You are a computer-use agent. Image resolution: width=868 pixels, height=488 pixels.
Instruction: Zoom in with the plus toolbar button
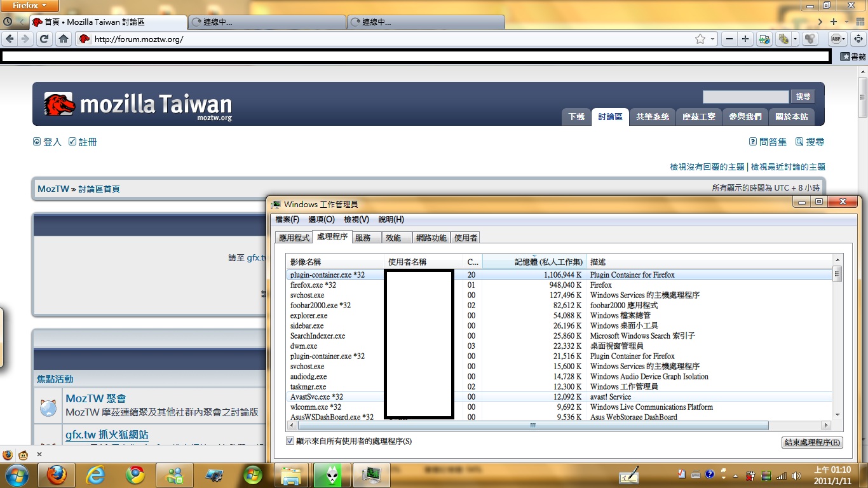pos(745,39)
